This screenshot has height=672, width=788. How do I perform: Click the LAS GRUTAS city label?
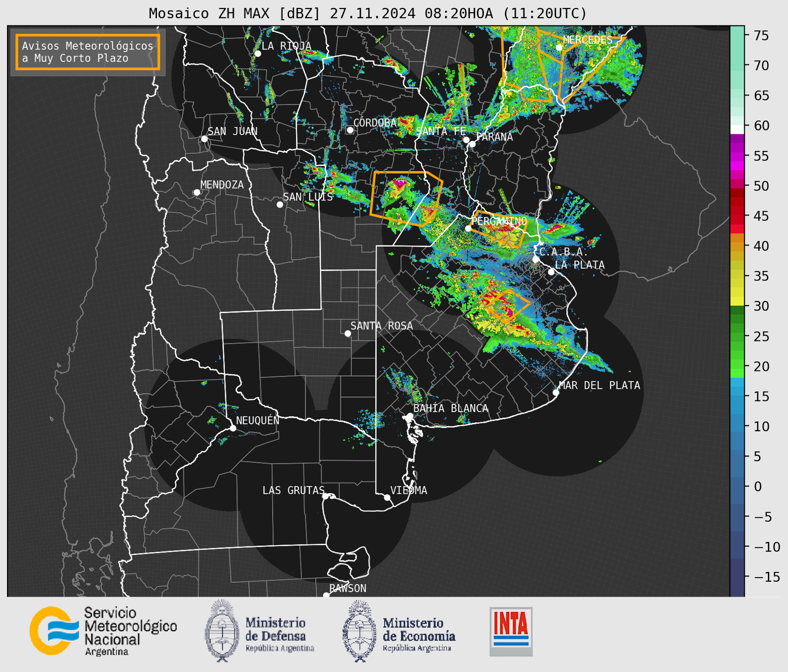point(293,490)
